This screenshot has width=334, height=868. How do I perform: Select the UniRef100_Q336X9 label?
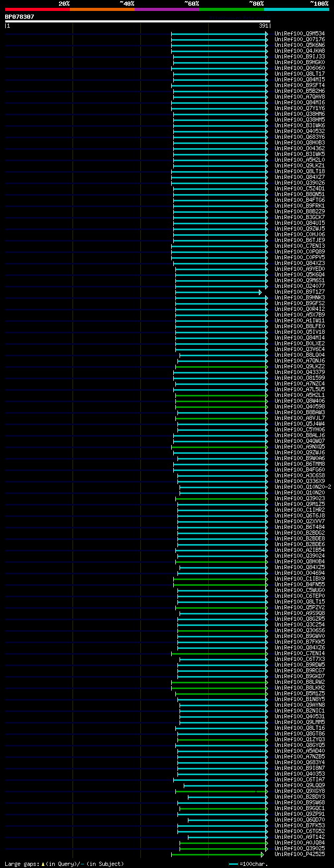pos(300,481)
